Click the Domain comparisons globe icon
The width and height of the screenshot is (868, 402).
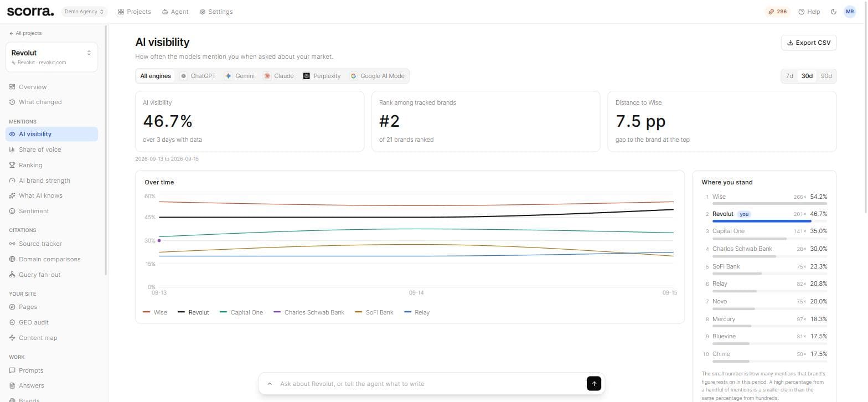pyautogui.click(x=13, y=259)
